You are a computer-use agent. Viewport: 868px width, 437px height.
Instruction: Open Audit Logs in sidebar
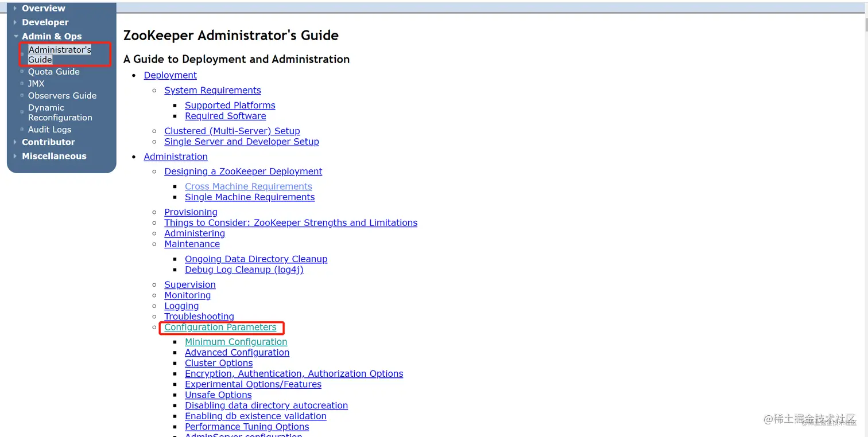coord(50,130)
